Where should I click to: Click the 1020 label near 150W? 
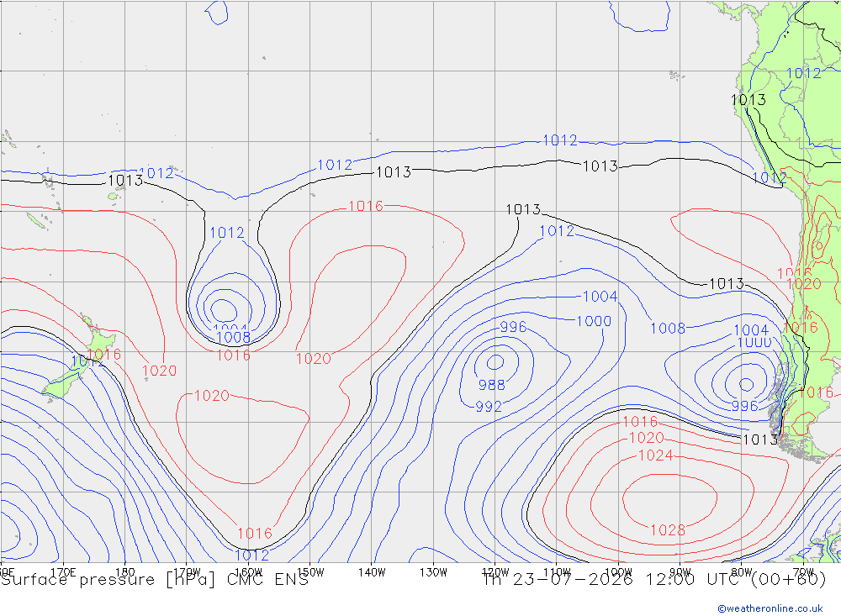pyautogui.click(x=314, y=359)
